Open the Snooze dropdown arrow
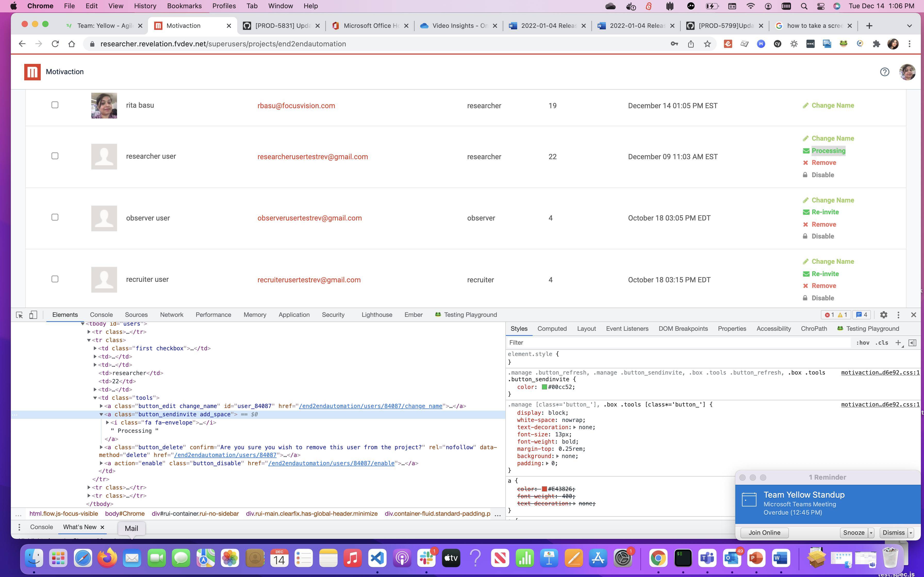924x577 pixels. (x=871, y=533)
